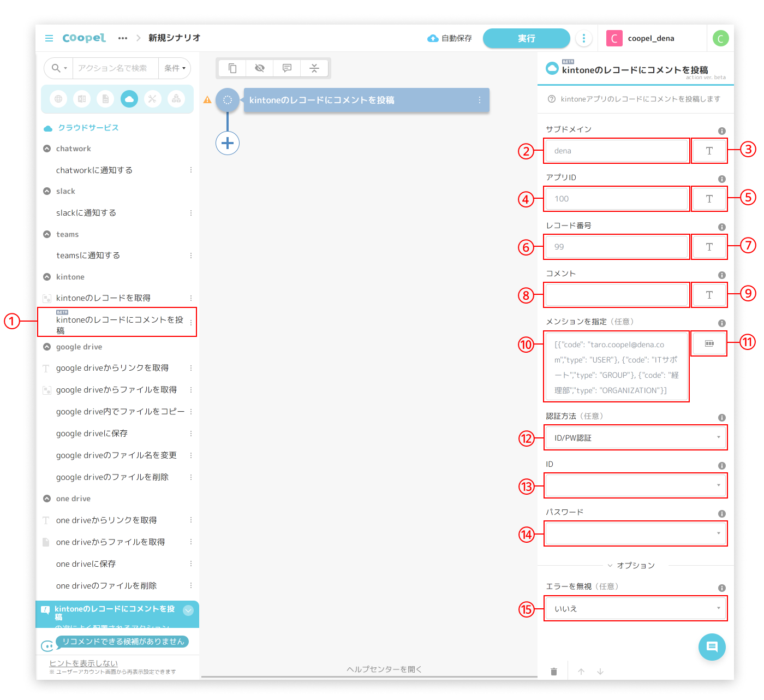Select the Excel category icon
Viewport: 764px width, 700px height.
click(82, 99)
